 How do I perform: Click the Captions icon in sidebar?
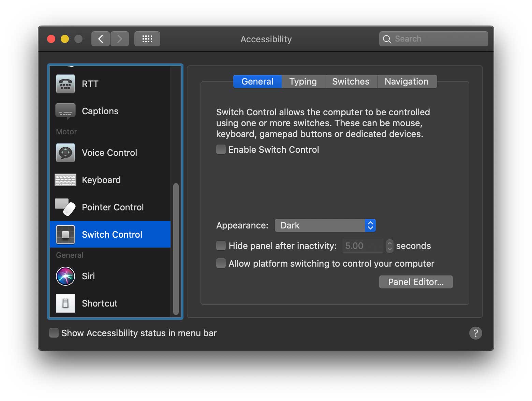pos(65,111)
